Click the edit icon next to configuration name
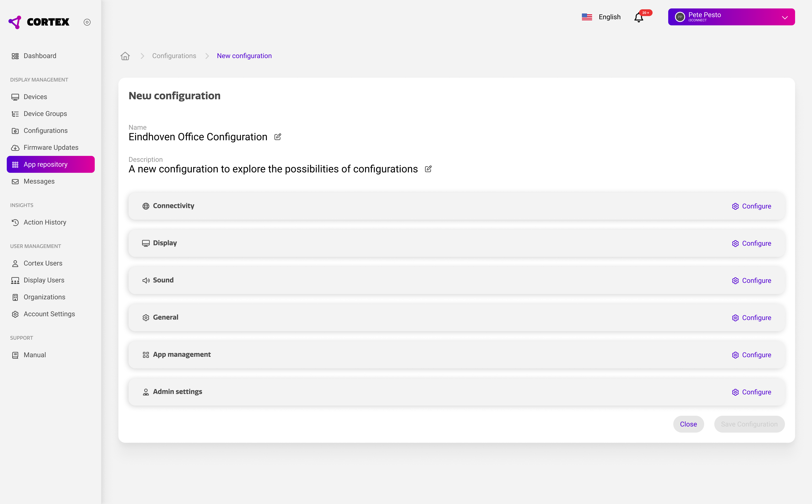 tap(278, 137)
